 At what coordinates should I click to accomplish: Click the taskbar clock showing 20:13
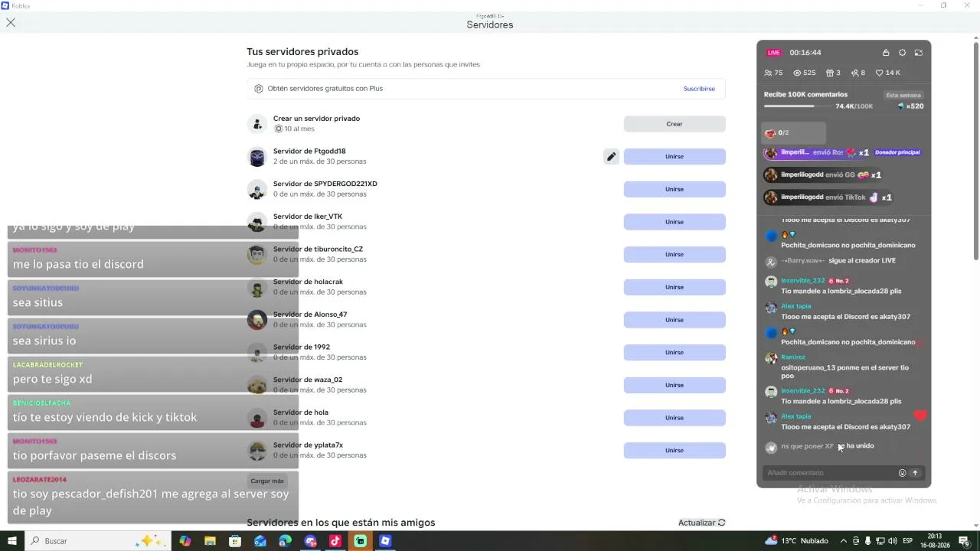point(936,541)
